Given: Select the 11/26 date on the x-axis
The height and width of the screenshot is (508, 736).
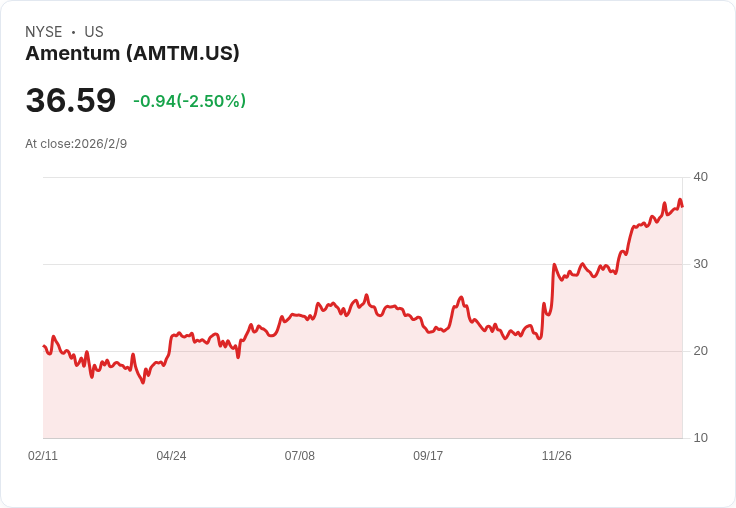Looking at the screenshot, I should (556, 456).
